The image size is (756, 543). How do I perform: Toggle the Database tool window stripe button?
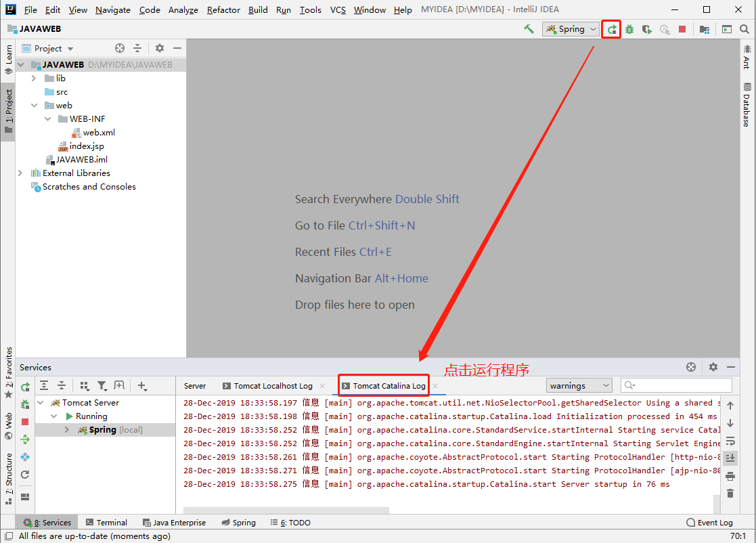[747, 105]
